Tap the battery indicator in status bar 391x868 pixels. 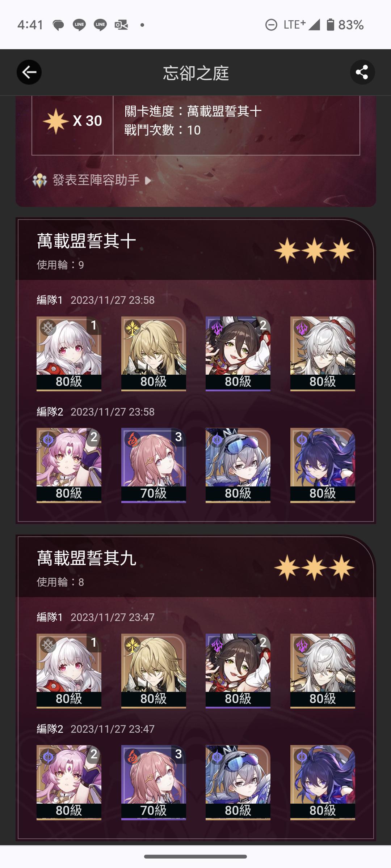[330, 25]
